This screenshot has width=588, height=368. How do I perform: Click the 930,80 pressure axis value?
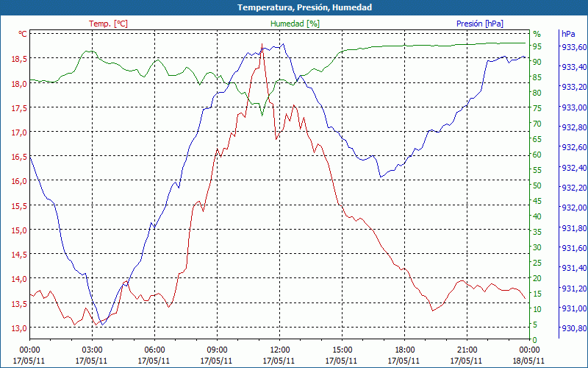(573, 328)
